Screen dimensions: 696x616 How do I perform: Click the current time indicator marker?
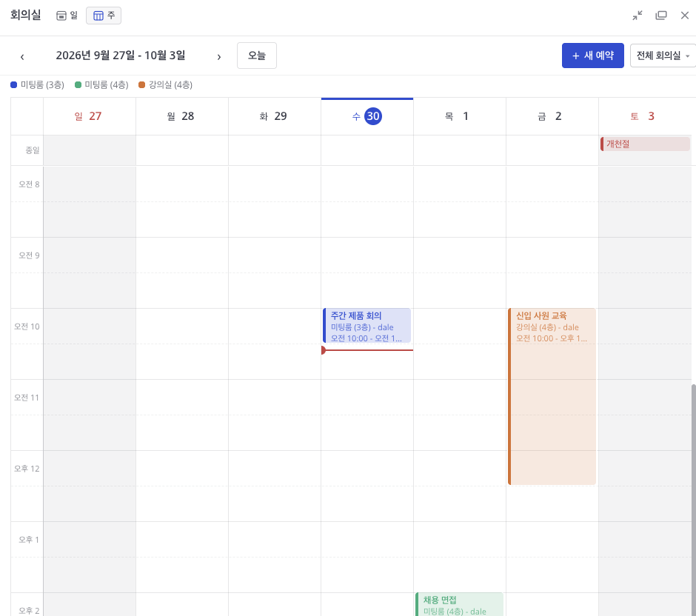click(x=324, y=350)
